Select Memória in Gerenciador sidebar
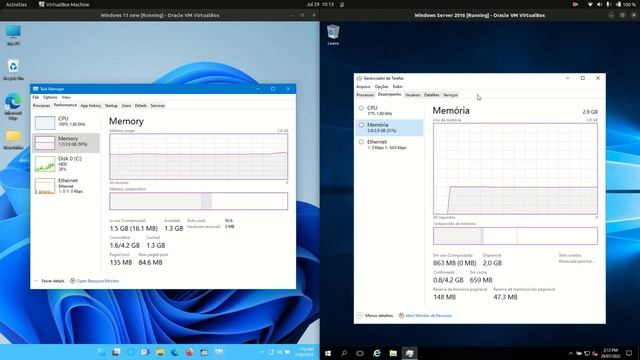Viewport: 640px width, 360px height. pyautogui.click(x=389, y=127)
